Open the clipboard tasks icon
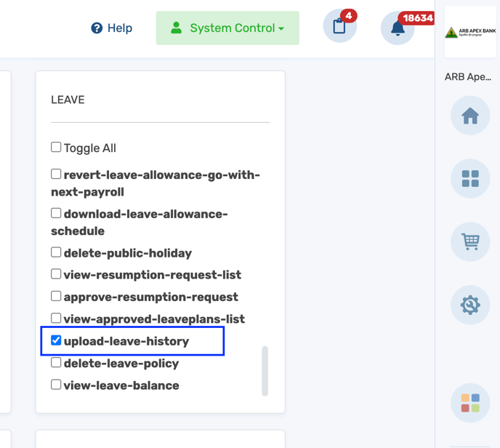This screenshot has width=500, height=448. pyautogui.click(x=339, y=26)
